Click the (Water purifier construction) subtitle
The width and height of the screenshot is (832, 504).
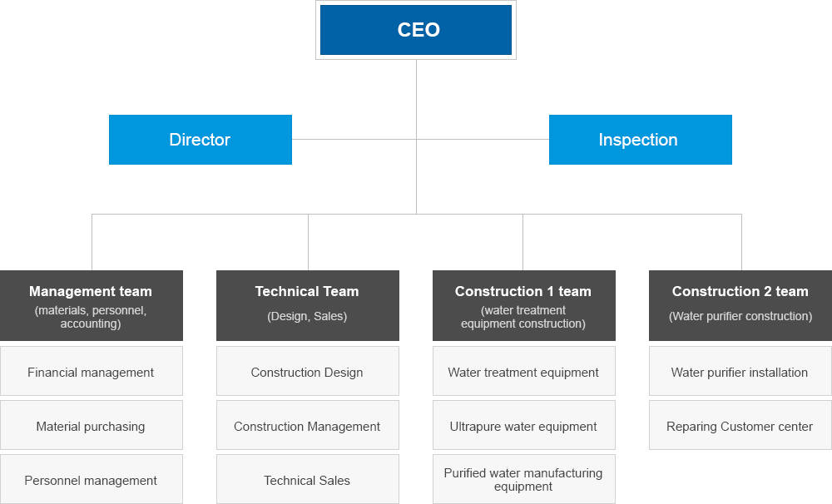[740, 317]
